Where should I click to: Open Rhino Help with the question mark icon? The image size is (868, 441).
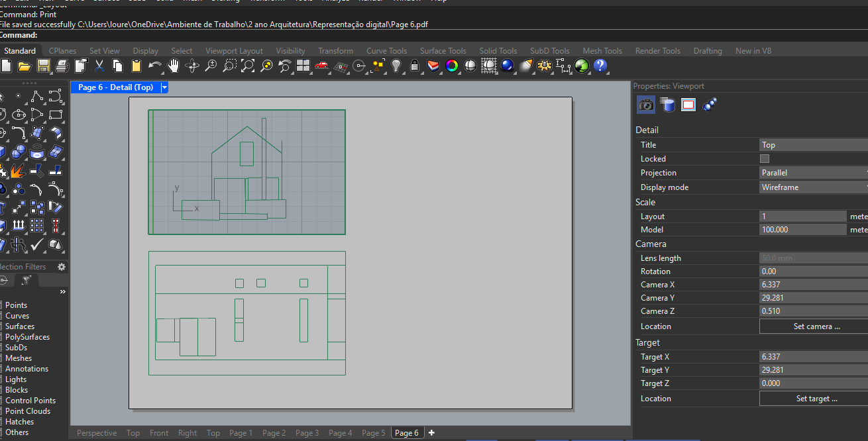click(x=600, y=66)
